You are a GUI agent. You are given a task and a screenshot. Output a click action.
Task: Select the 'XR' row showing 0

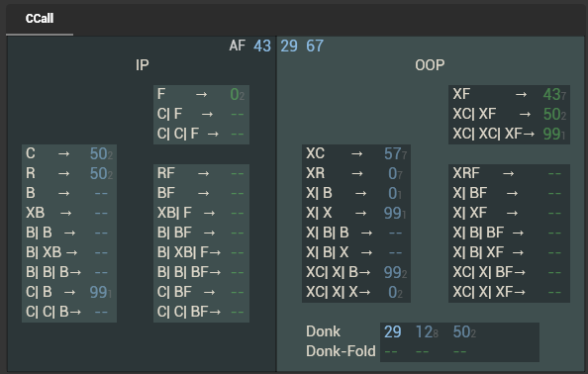point(356,173)
